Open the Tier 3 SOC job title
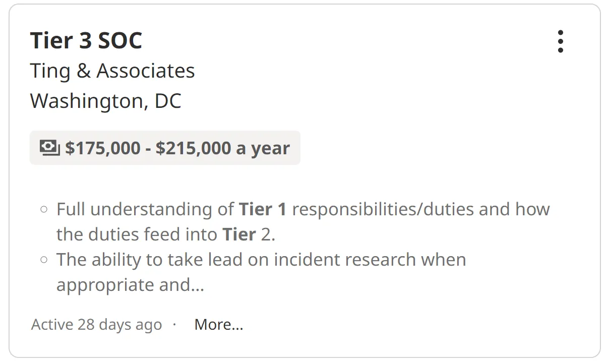The height and width of the screenshot is (364, 608). tap(86, 40)
